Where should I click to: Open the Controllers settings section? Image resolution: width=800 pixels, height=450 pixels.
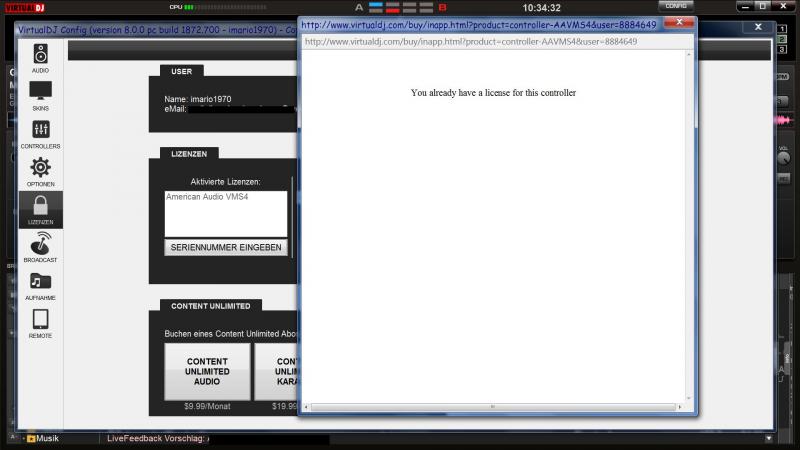click(x=40, y=134)
